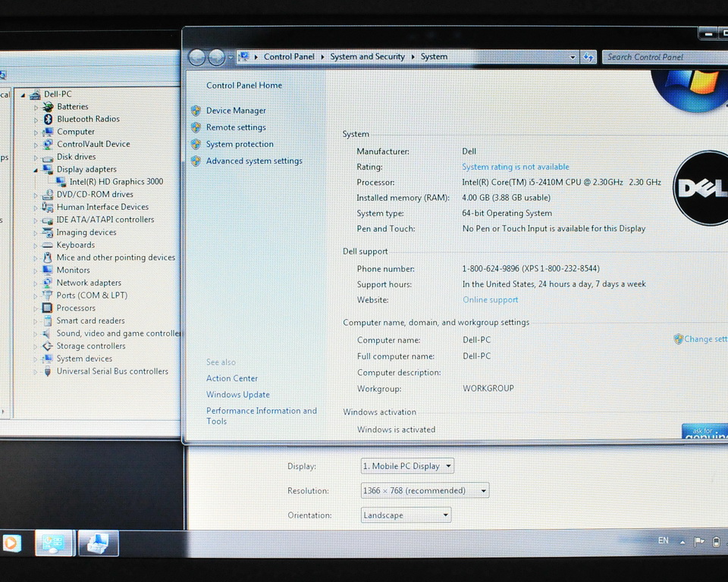Click the shield icon beside System protection
Screen dimensions: 728x582
196,144
